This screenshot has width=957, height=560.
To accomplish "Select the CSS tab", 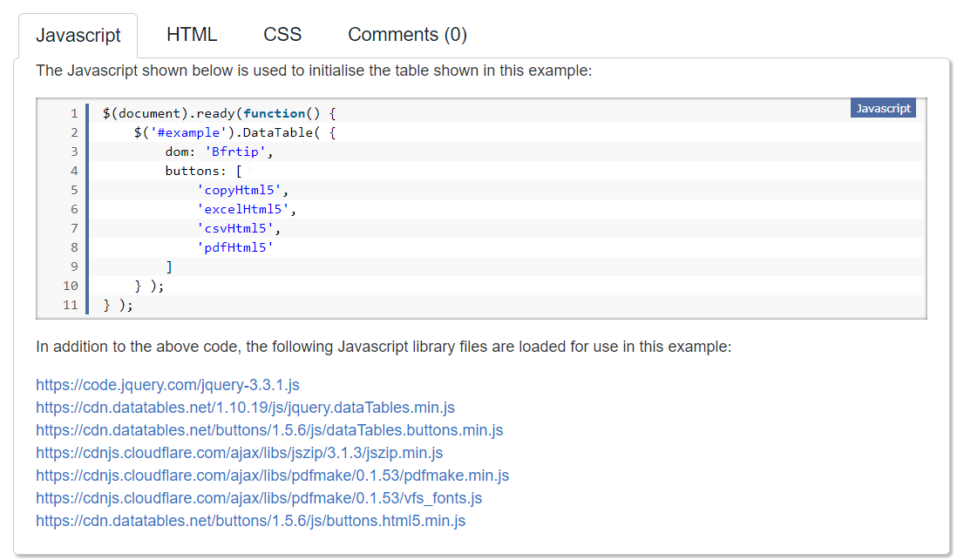I will [x=282, y=35].
